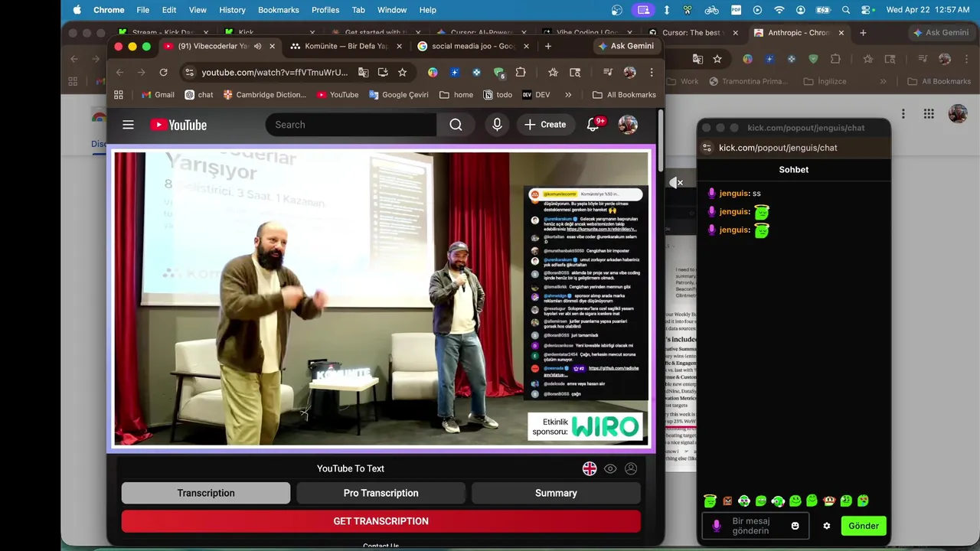Click Gönder send button in Kick chat

click(864, 526)
